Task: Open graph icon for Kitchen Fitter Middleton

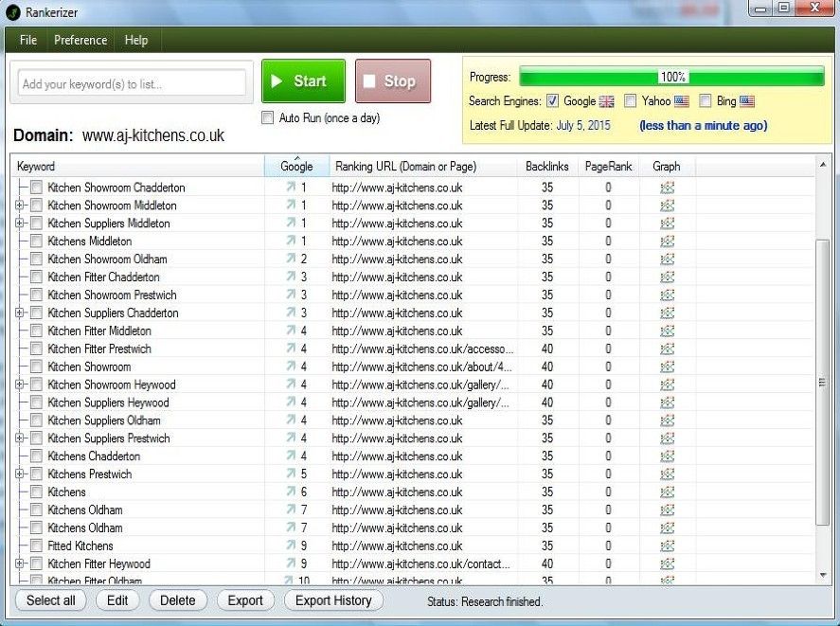Action: (x=667, y=331)
